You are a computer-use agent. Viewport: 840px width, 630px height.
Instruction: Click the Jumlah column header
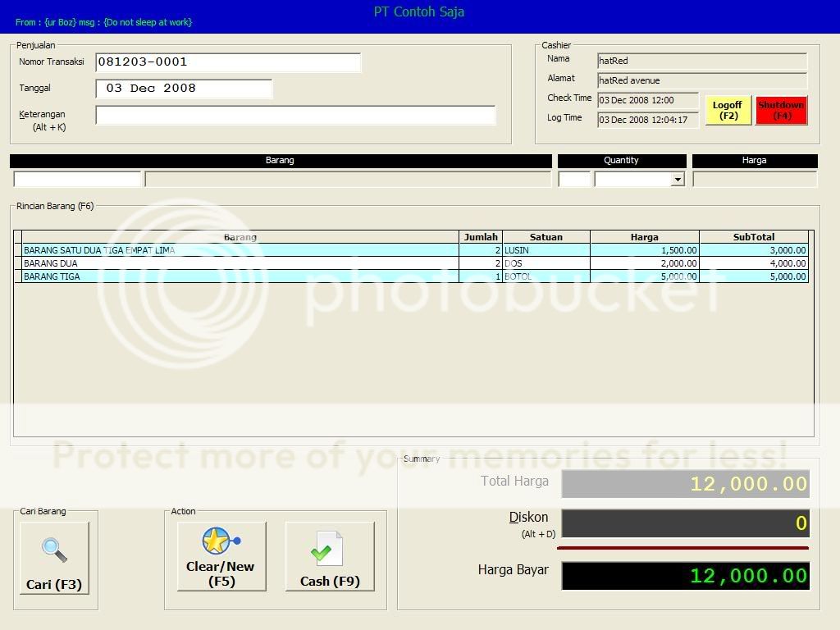tap(481, 237)
